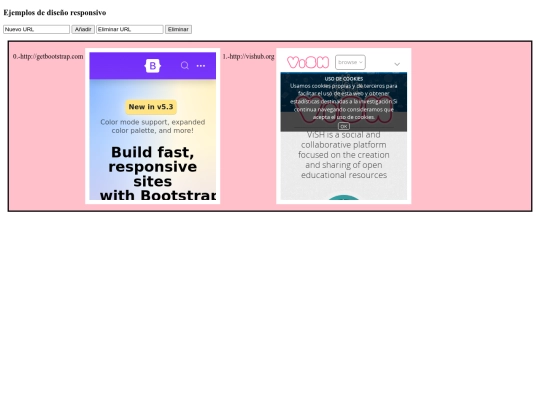Click the 0.-http://getbootstrap.com label

48,56
